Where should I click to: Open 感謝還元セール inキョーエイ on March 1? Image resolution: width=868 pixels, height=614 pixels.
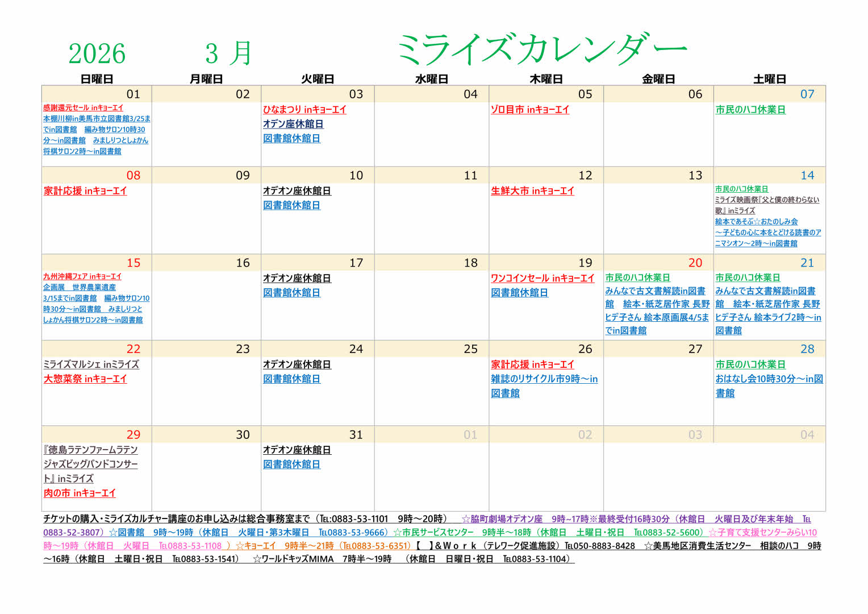pyautogui.click(x=83, y=107)
